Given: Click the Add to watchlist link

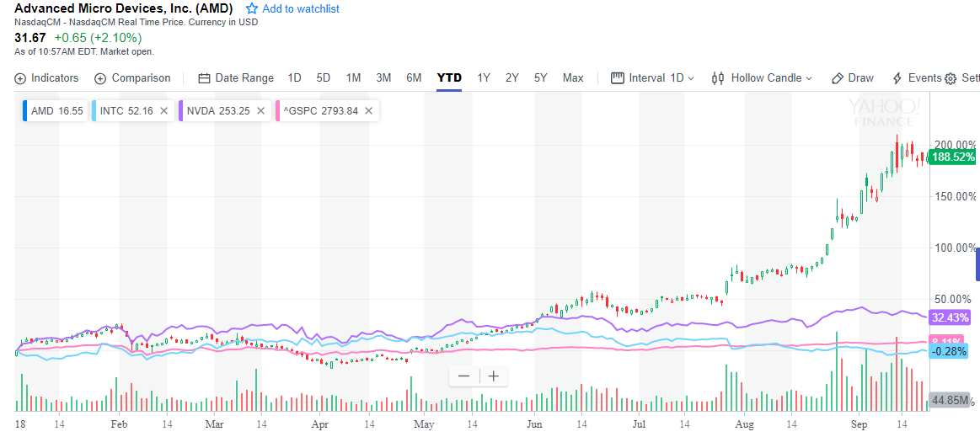Looking at the screenshot, I should coord(302,8).
